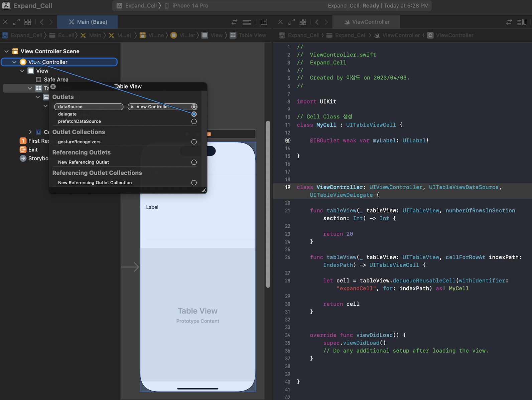The width and height of the screenshot is (532, 400).
Task: Click the expand icon in the code editor
Action: (x=291, y=22)
